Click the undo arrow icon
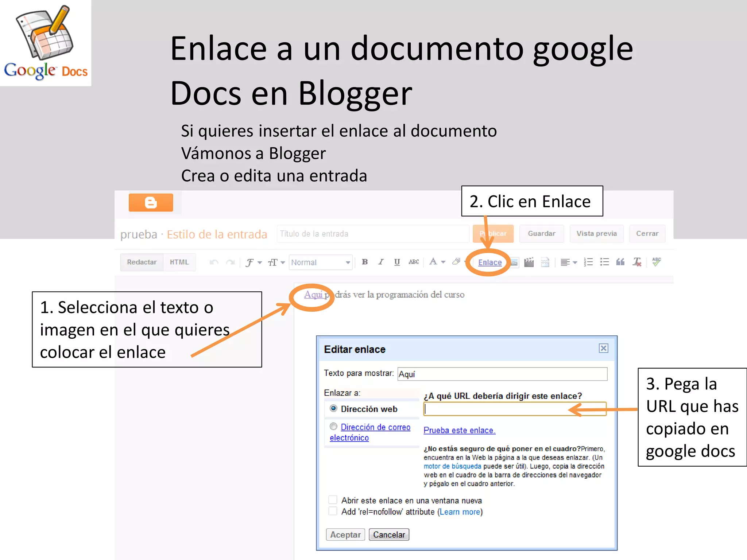This screenshot has width=747, height=560. 214,262
